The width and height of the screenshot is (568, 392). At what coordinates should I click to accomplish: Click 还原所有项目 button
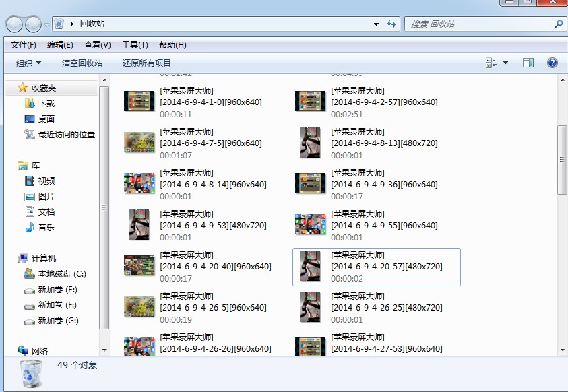(146, 63)
